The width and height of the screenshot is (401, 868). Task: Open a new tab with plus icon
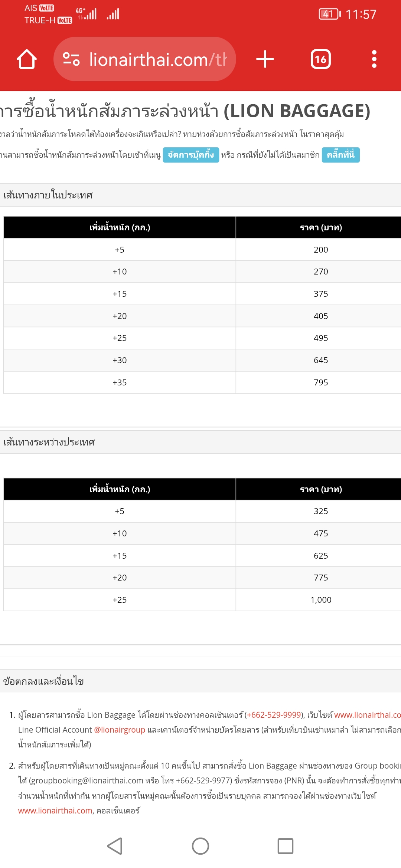pyautogui.click(x=265, y=59)
